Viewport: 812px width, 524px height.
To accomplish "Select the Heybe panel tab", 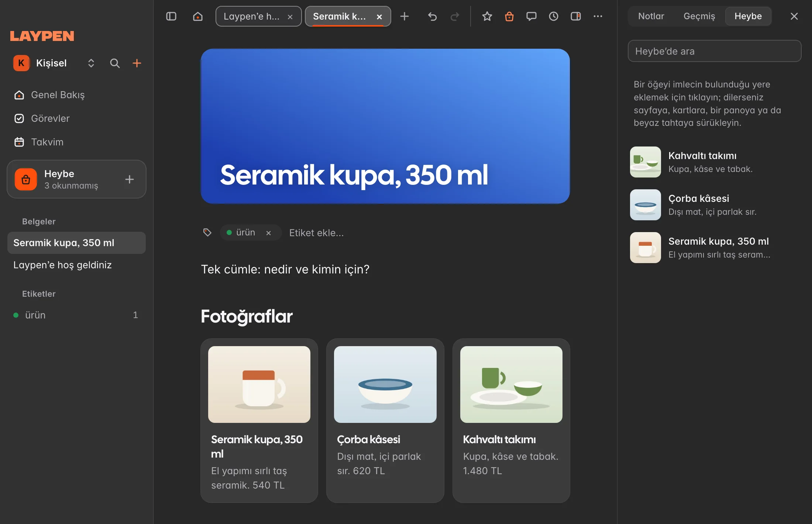I will [748, 16].
